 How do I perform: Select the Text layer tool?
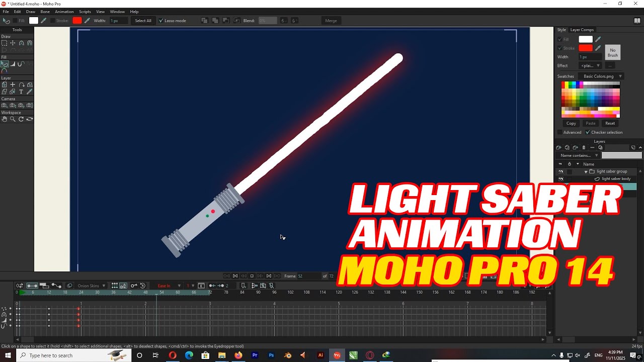click(x=21, y=92)
